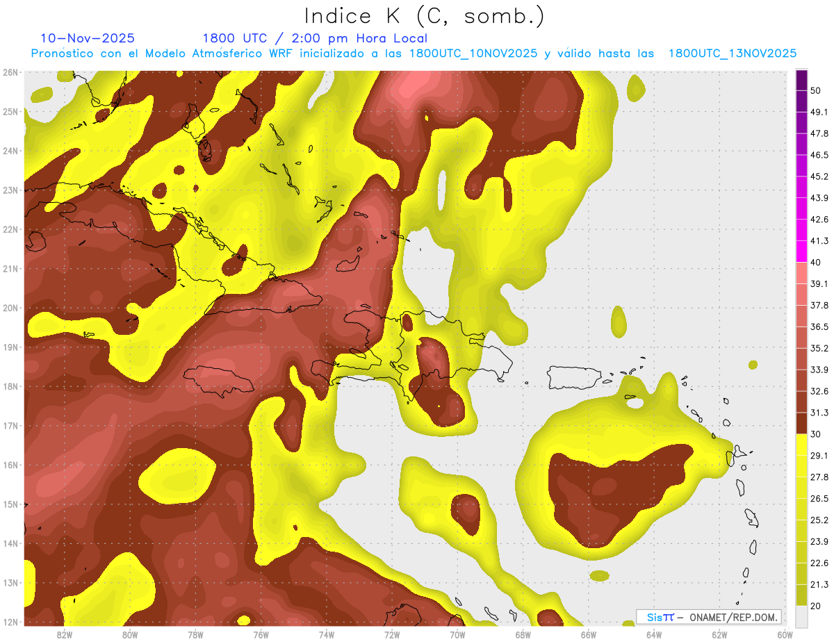The height and width of the screenshot is (644, 834).
Task: Select the date "10-Nov-2025"
Action: 88,38
